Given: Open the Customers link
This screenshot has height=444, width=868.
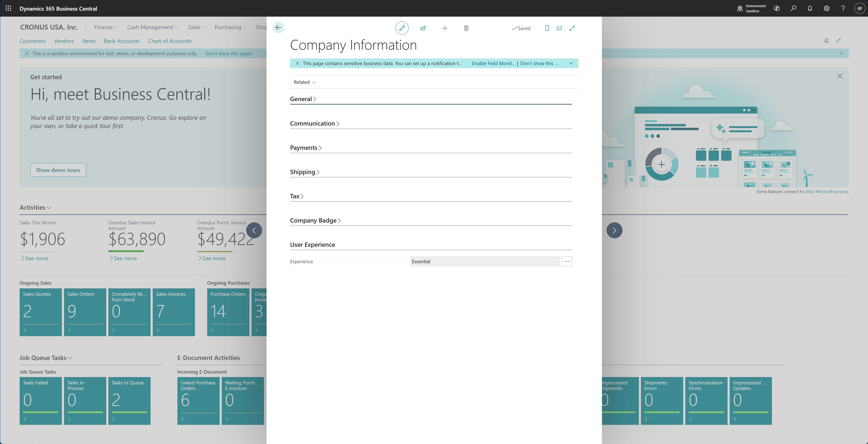Looking at the screenshot, I should [x=32, y=41].
